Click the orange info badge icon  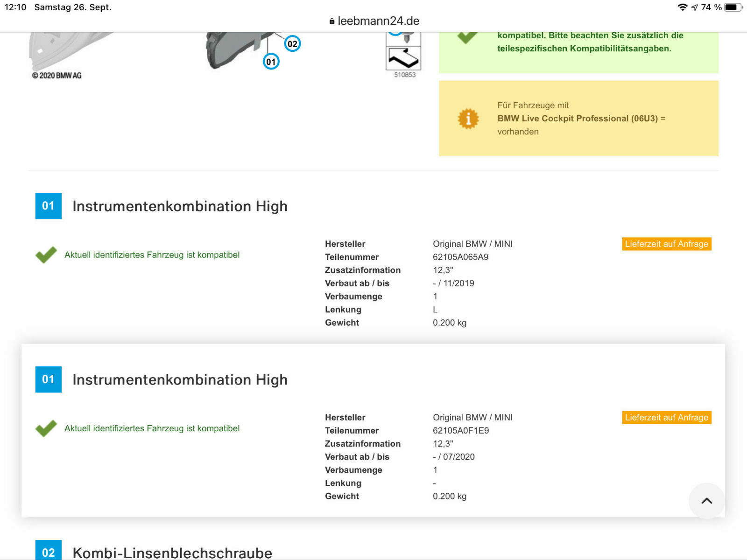(468, 119)
